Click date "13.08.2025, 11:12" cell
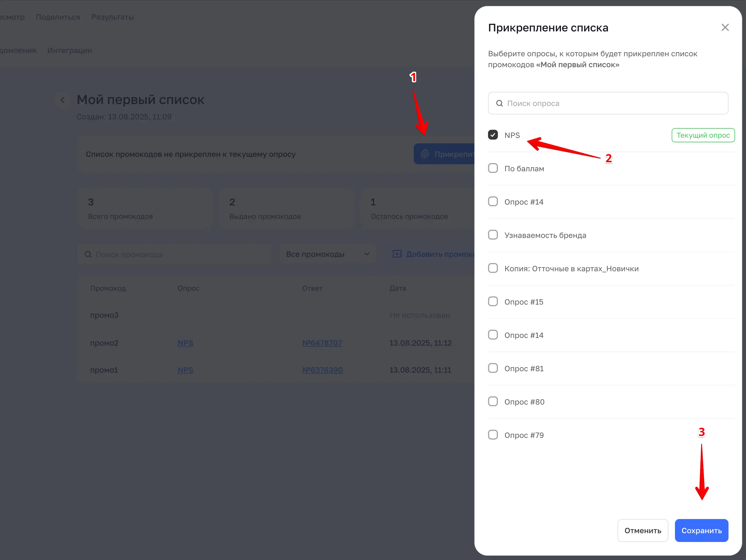Viewport: 746px width, 560px height. tap(421, 343)
